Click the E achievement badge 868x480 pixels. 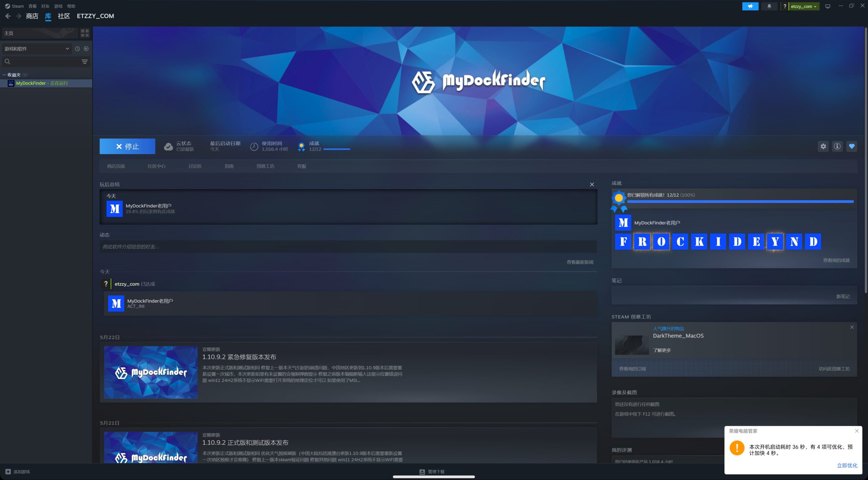(756, 241)
